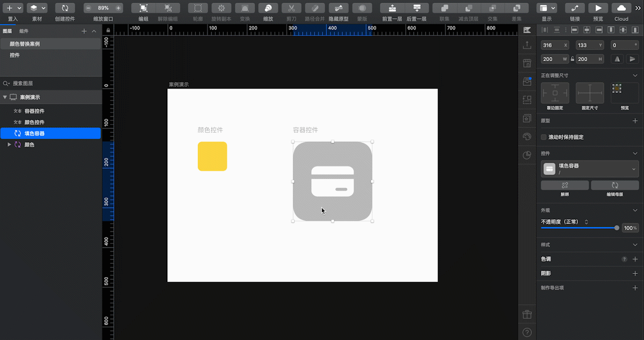Open the 填色容器 symbol dropdown
The image size is (644, 340).
pyautogui.click(x=634, y=169)
